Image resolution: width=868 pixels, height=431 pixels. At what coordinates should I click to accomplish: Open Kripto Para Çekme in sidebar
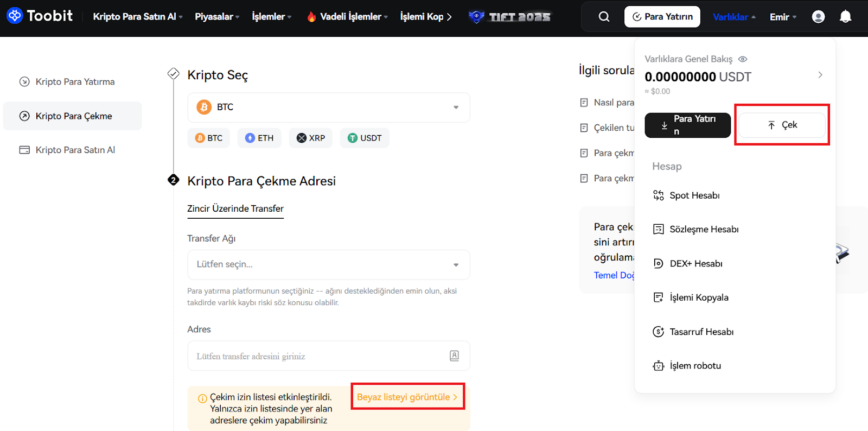[73, 116]
